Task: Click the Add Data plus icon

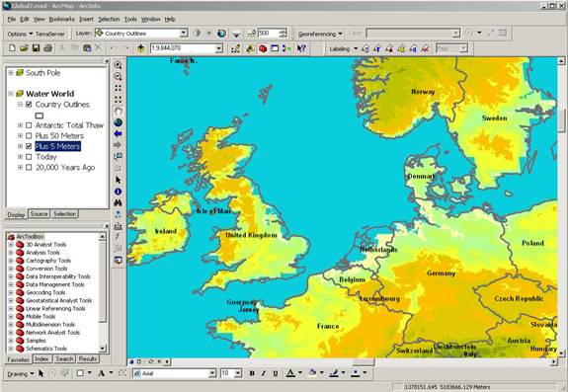Action: pyautogui.click(x=140, y=48)
